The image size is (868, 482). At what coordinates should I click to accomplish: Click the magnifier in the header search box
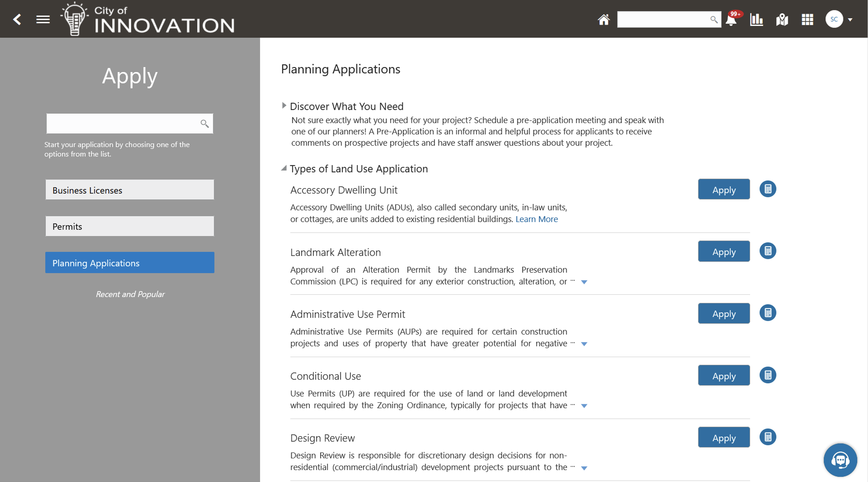pyautogui.click(x=714, y=20)
